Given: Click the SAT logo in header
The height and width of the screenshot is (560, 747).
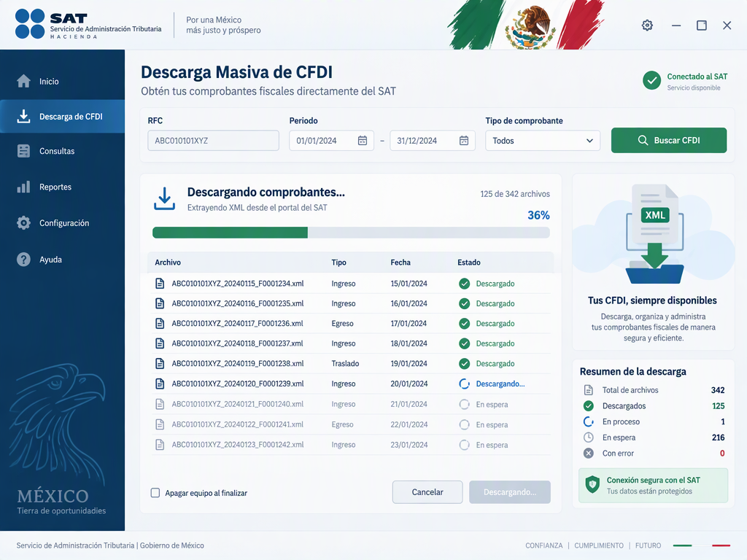Looking at the screenshot, I should point(88,24).
